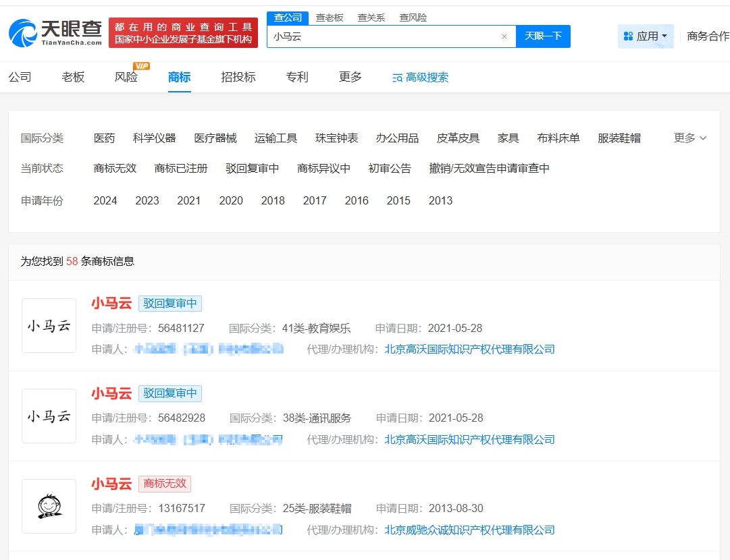Select the 查老板 search tab
The image size is (730, 560).
pyautogui.click(x=329, y=18)
